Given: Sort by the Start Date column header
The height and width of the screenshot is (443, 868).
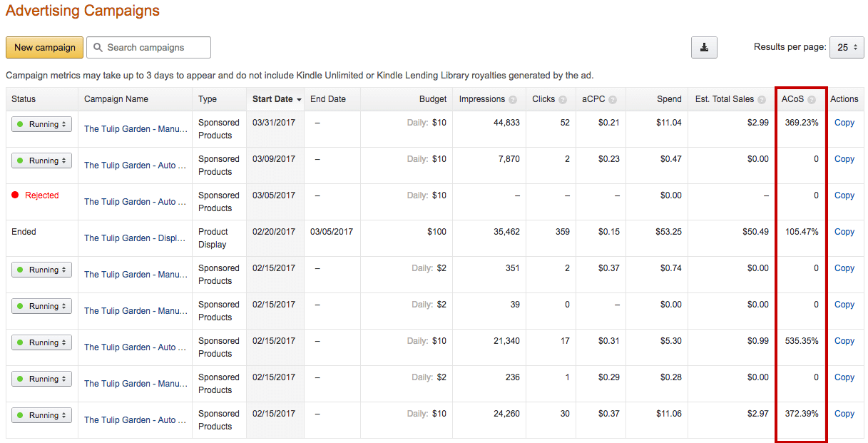Looking at the screenshot, I should pos(277,99).
